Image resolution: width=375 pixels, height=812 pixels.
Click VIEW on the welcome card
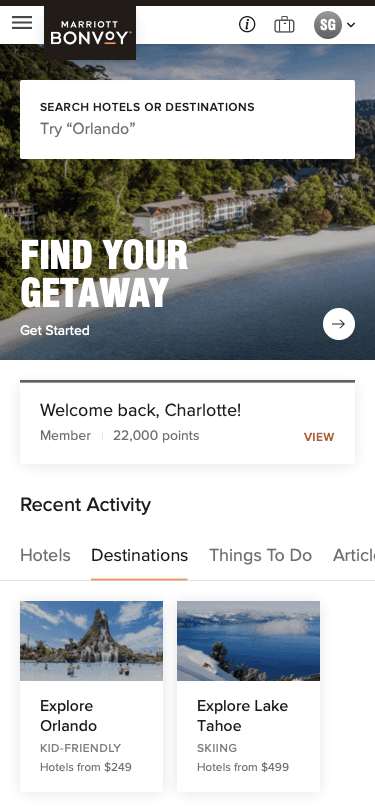pyautogui.click(x=319, y=437)
